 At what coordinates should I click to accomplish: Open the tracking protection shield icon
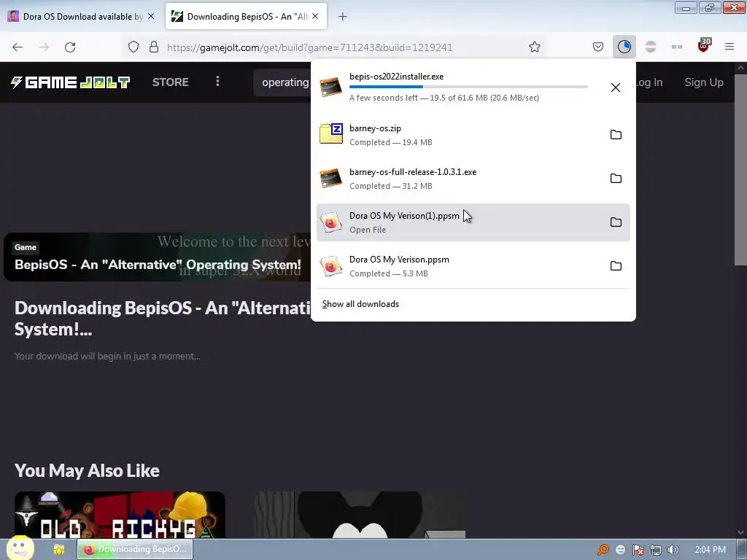(133, 47)
